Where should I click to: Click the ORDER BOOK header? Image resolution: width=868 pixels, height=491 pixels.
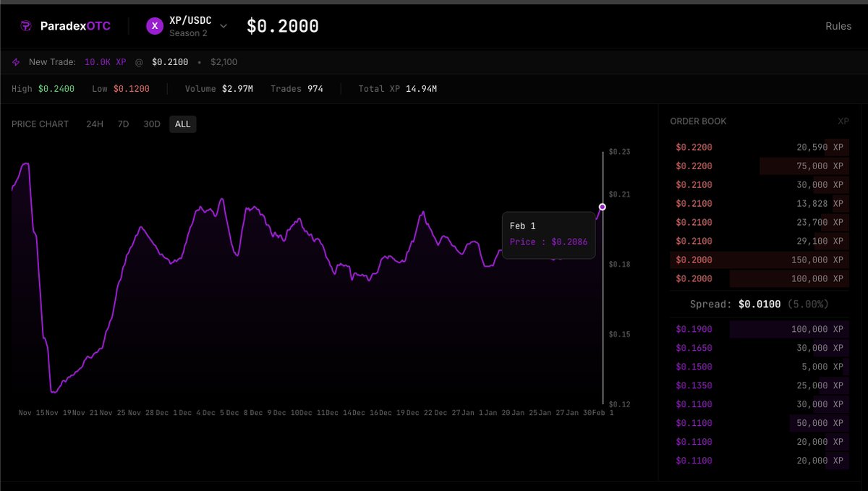pos(698,121)
